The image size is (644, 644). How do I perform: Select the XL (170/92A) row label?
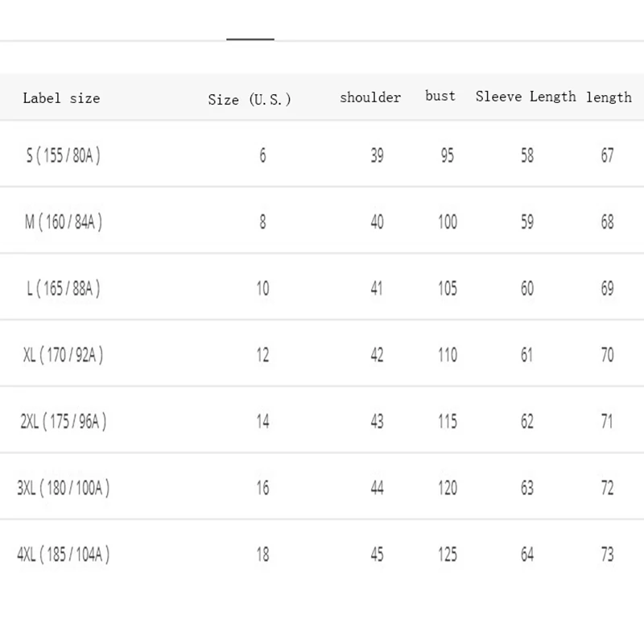pyautogui.click(x=63, y=354)
